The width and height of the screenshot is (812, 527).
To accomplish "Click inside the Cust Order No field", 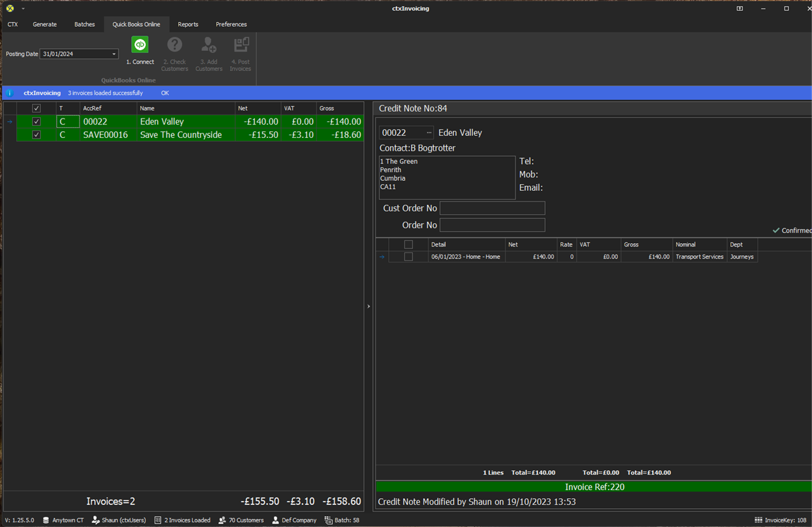I will (x=492, y=208).
